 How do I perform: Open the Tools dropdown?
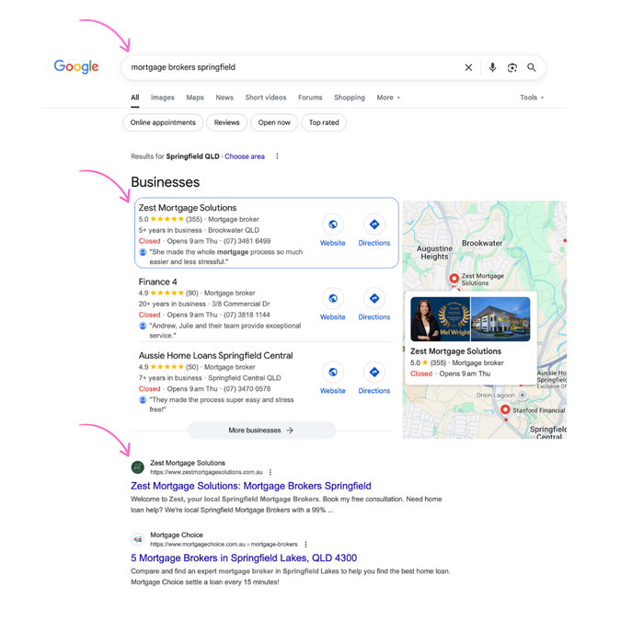[532, 98]
